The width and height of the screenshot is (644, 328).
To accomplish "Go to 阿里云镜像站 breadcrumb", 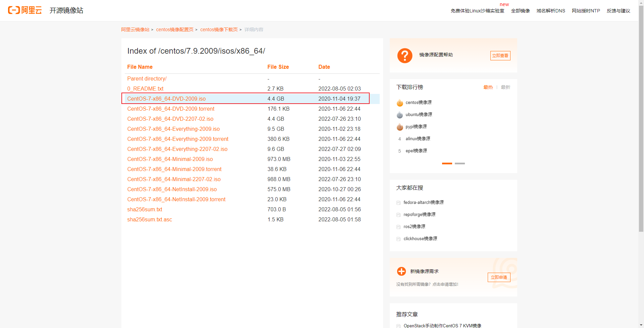I will [135, 30].
